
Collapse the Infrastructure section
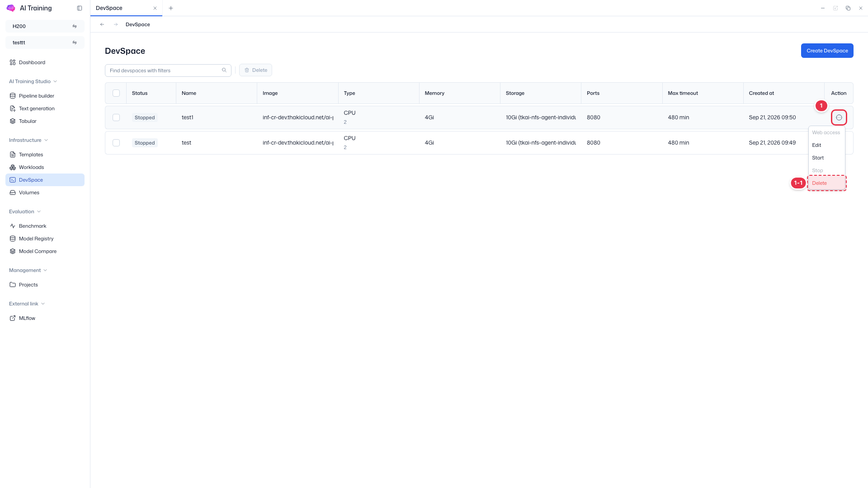click(x=28, y=140)
